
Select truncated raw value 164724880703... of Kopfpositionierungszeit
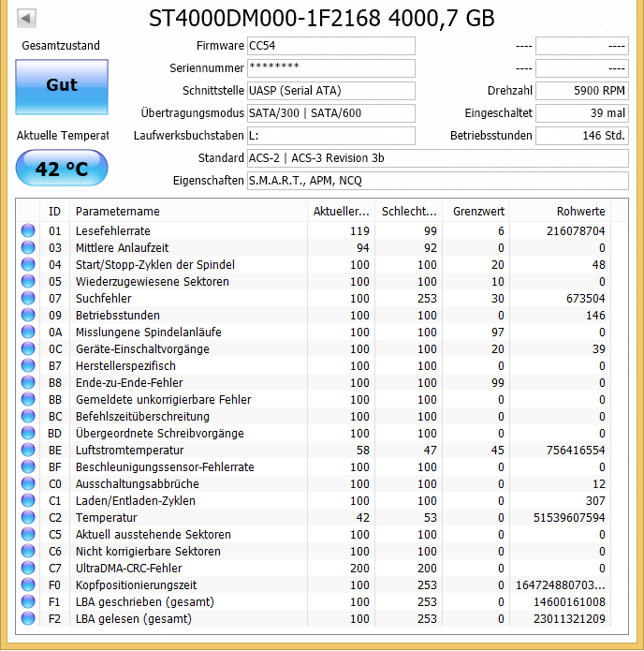(x=560, y=585)
